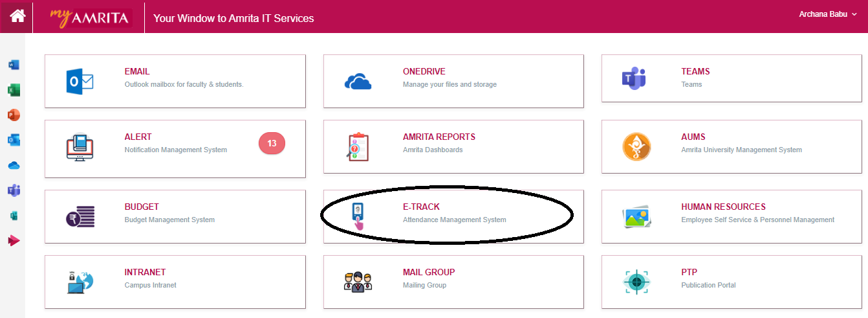The width and height of the screenshot is (868, 318).
Task: Click the cloud icon on ONEDRIVE tile
Action: (359, 81)
